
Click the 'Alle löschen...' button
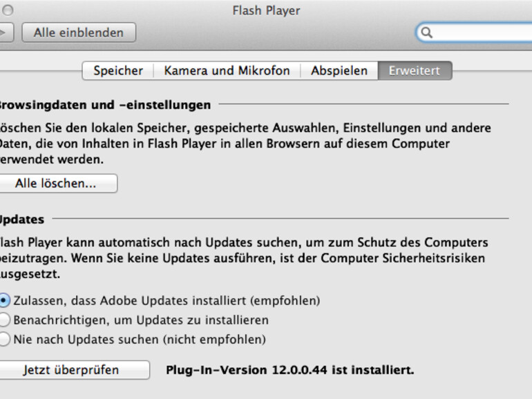pyautogui.click(x=56, y=184)
